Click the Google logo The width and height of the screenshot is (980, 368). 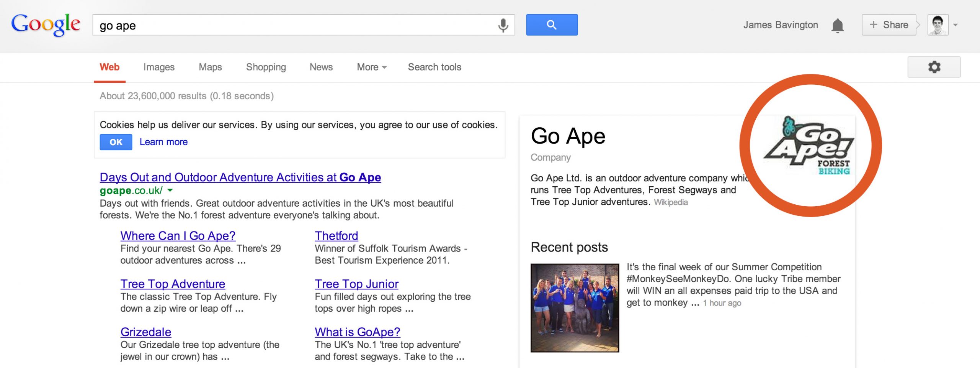coord(46,25)
